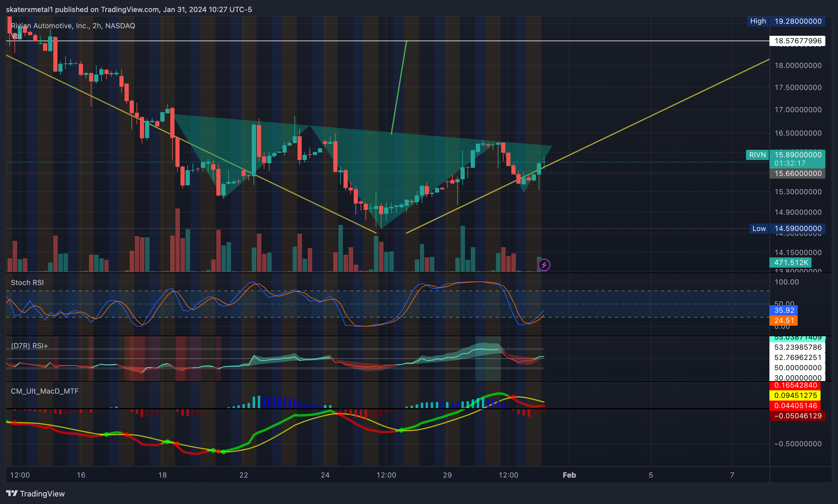
Task: Click the 15.89000000 current price label
Action: (798, 155)
